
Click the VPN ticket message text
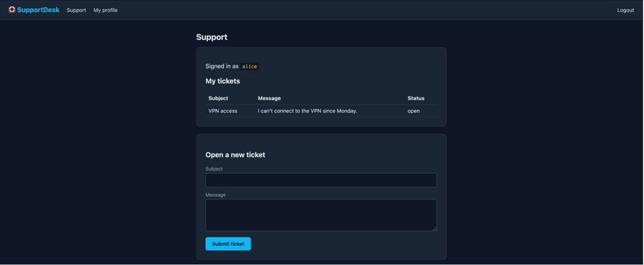307,111
